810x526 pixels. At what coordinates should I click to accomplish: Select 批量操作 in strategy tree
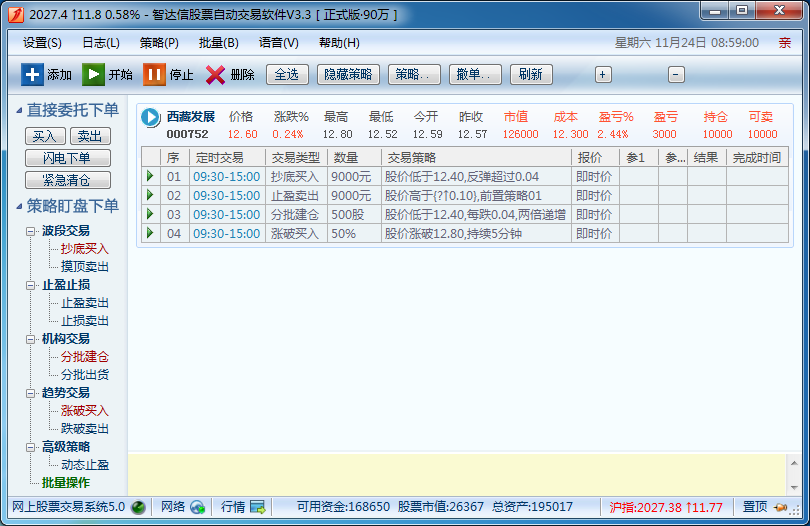tap(66, 483)
